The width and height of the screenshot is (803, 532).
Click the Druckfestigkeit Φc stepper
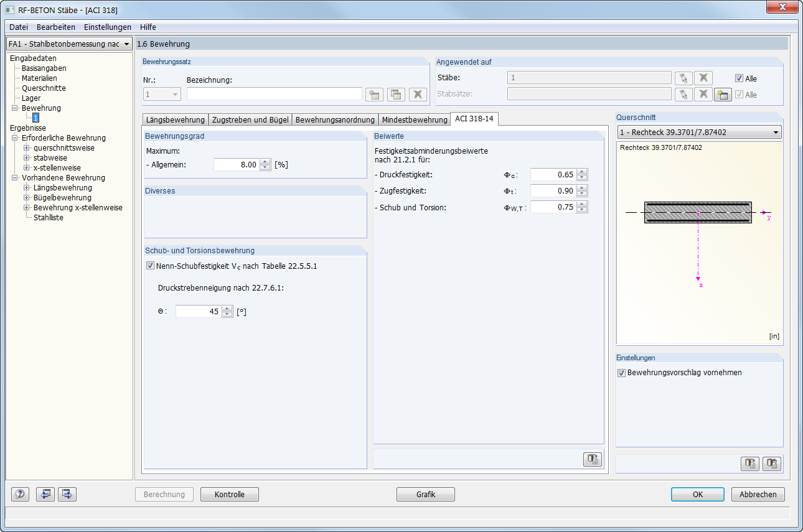pos(582,175)
